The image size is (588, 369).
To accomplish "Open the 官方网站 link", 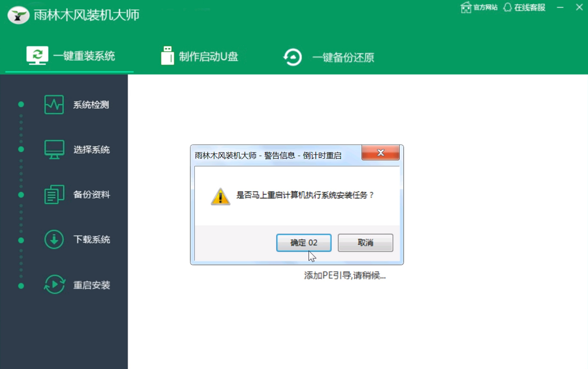I will pos(486,7).
